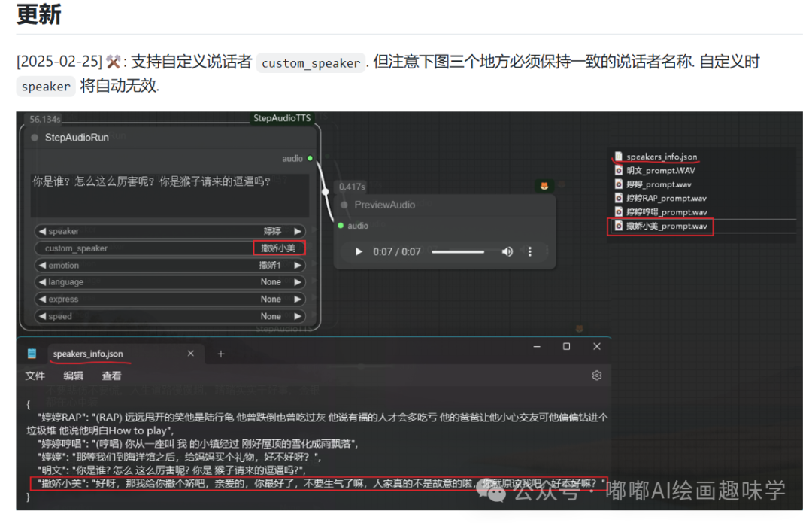Screen dimensions: 812x523
Task: Click the JSON file icon beside speakers_info.json
Action: coord(618,156)
